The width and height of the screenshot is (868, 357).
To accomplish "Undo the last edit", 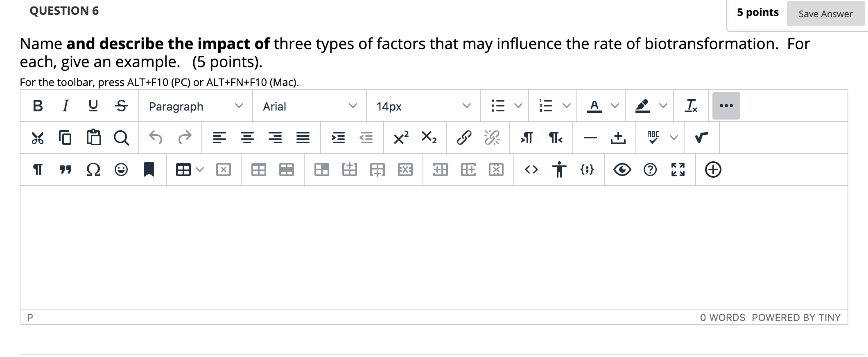I will pos(156,138).
